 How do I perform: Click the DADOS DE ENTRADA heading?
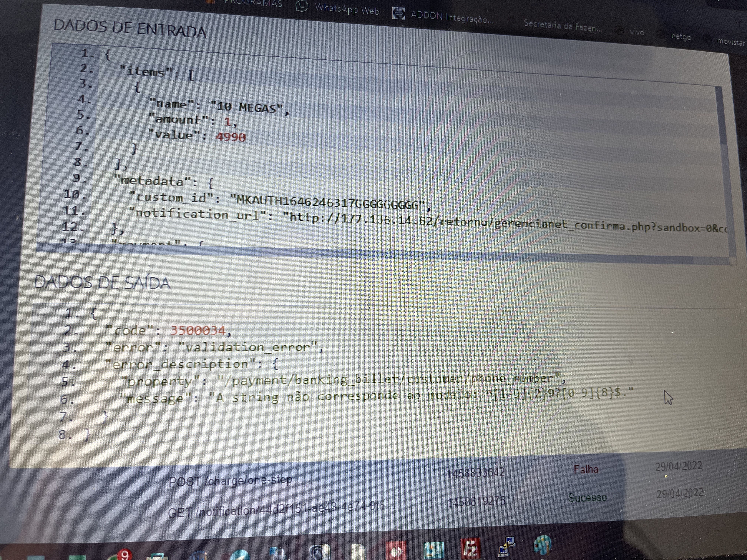[130, 29]
